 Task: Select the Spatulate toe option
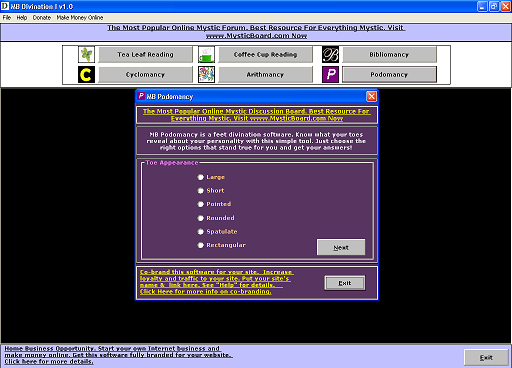click(x=217, y=231)
